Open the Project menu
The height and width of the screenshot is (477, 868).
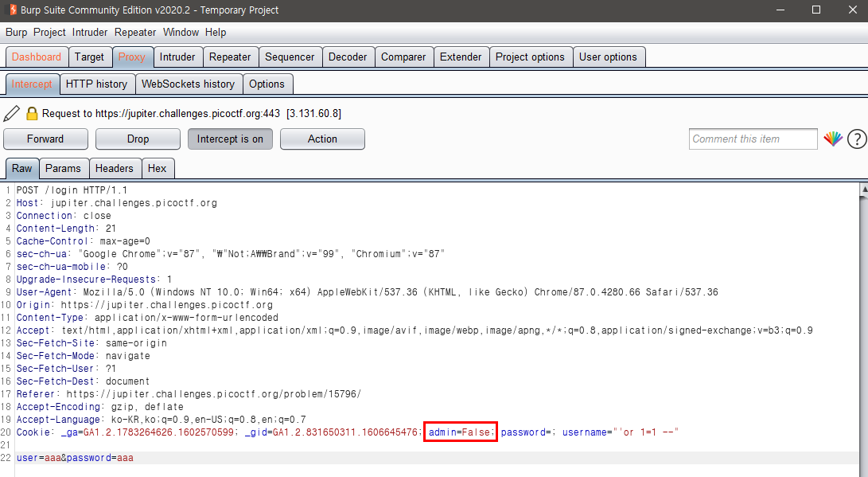tap(49, 32)
